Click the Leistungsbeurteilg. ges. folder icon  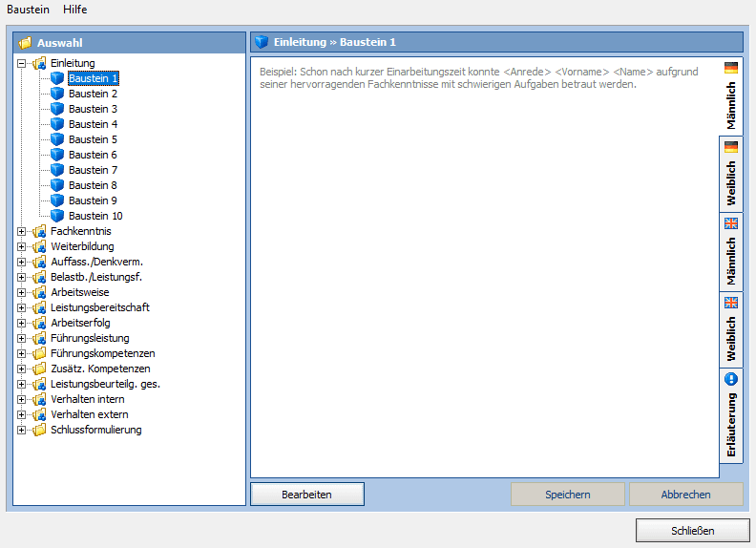39,384
